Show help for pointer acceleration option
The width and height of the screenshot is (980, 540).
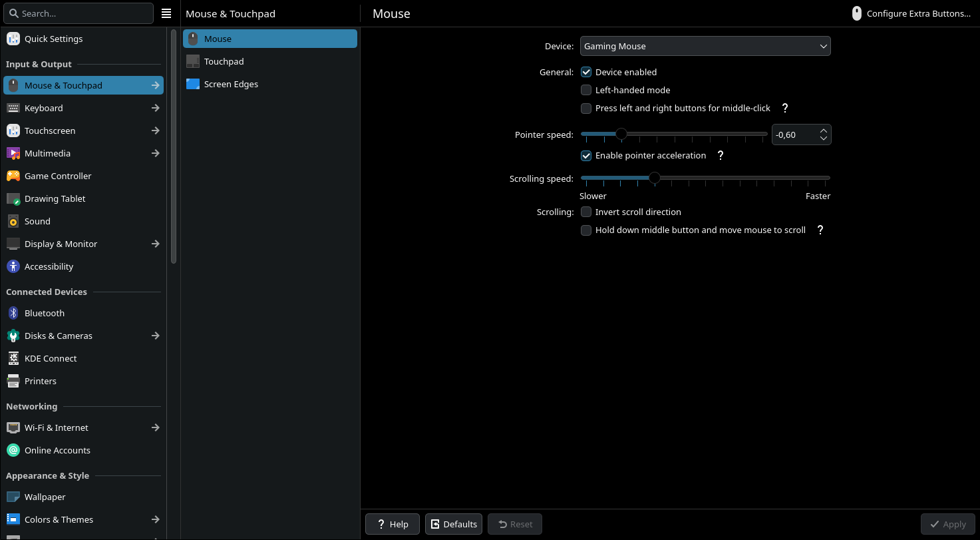(721, 155)
